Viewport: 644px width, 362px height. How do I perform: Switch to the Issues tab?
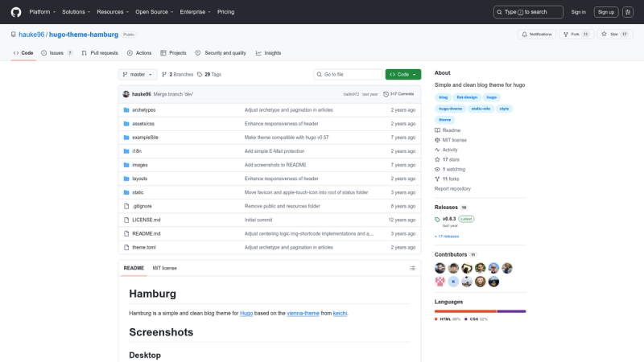coord(56,53)
